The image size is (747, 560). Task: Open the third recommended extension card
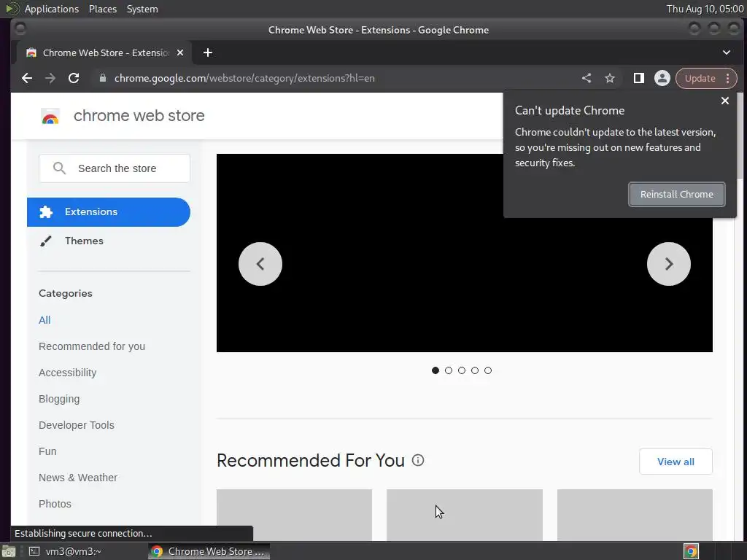(x=635, y=515)
